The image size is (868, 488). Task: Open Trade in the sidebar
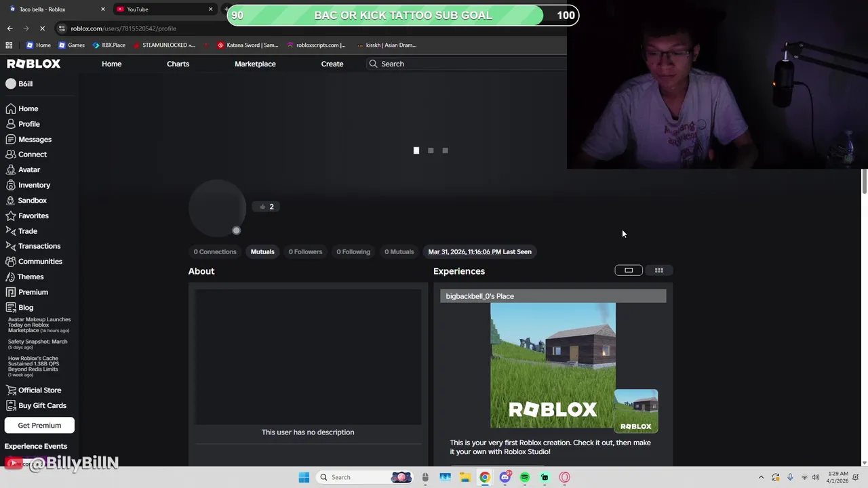[x=21, y=231]
